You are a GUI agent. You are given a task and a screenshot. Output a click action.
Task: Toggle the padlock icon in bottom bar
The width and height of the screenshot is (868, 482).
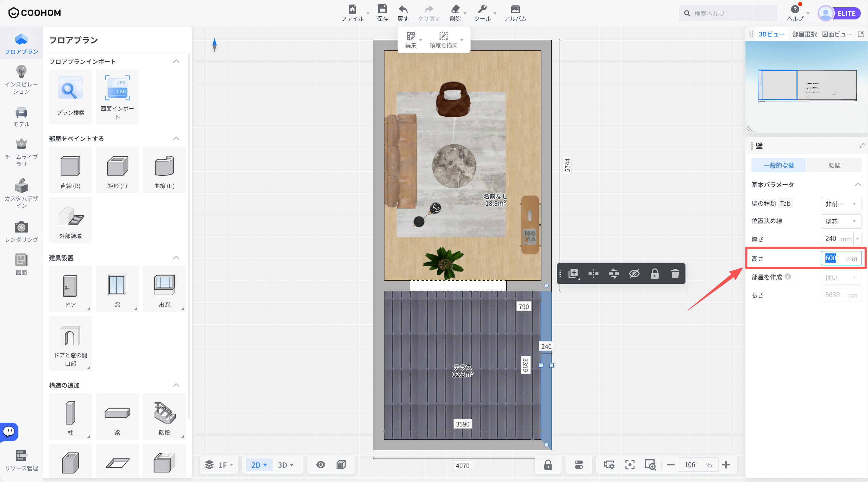click(x=548, y=465)
